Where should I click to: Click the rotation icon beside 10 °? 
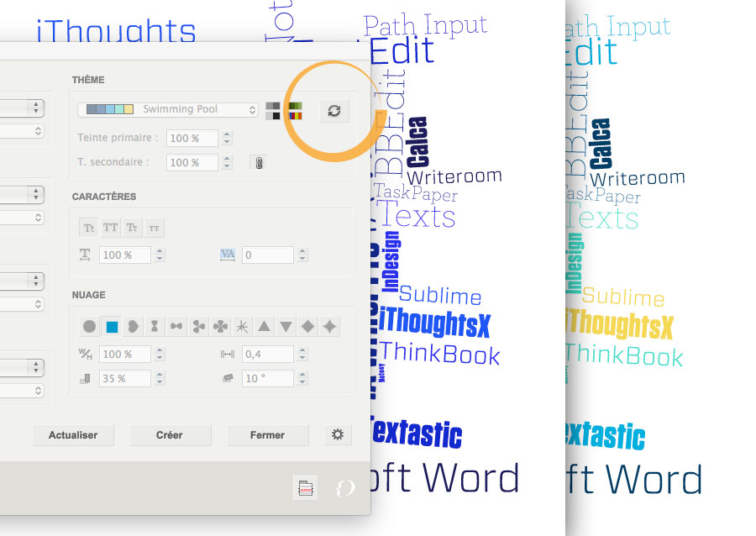228,378
